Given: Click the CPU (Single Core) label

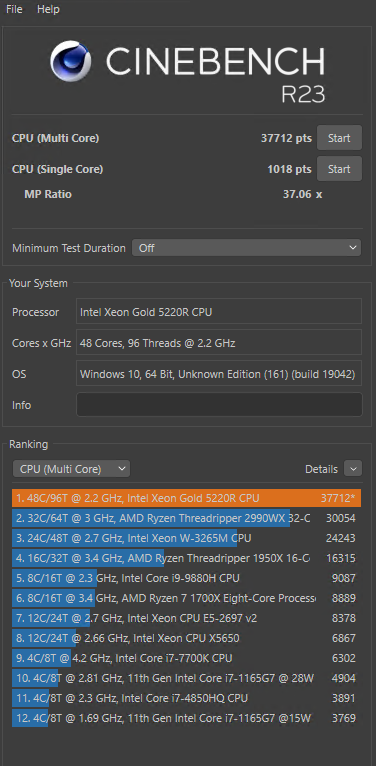Looking at the screenshot, I should pyautogui.click(x=58, y=170).
